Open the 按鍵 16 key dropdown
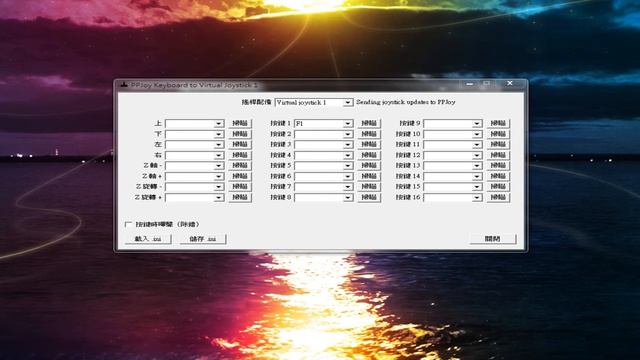640x360 pixels. (x=453, y=197)
